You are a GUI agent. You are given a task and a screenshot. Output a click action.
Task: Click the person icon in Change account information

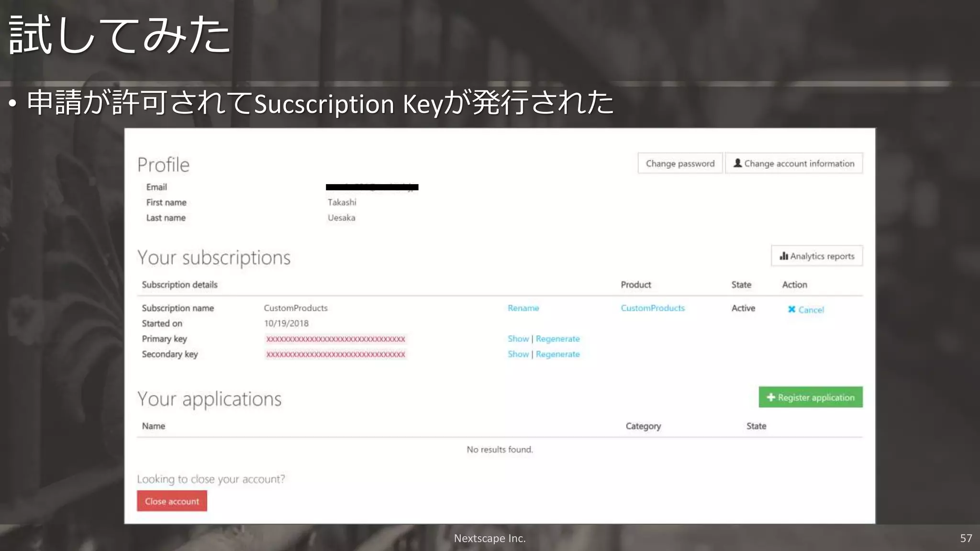click(x=738, y=163)
